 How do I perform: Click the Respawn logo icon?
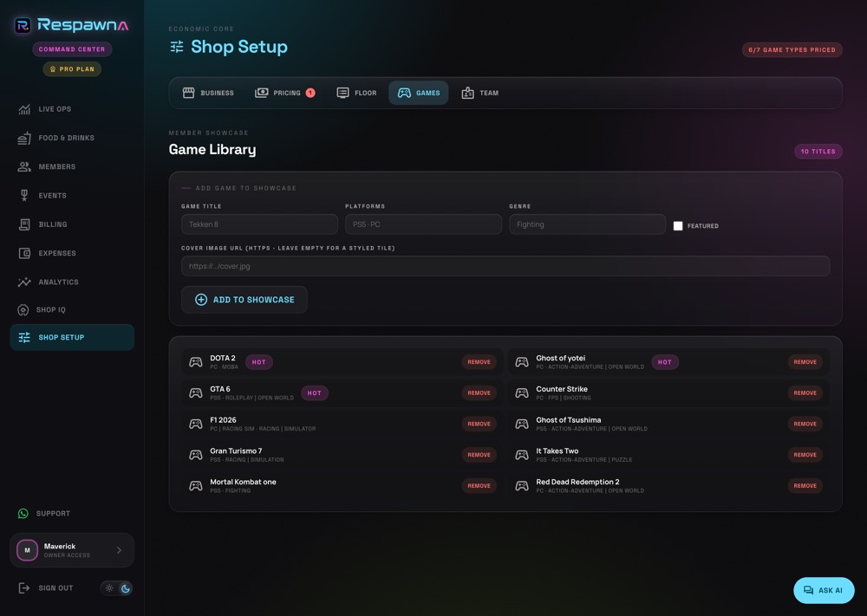click(x=23, y=25)
